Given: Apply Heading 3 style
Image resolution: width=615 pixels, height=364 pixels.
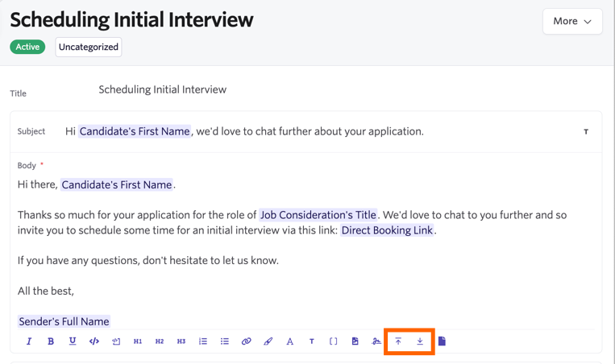Looking at the screenshot, I should click(x=181, y=341).
